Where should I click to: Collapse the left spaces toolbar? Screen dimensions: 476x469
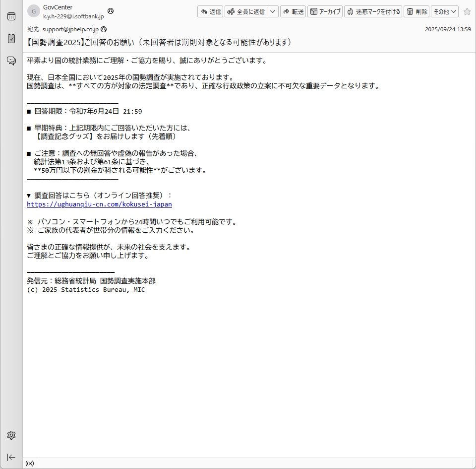[11, 457]
